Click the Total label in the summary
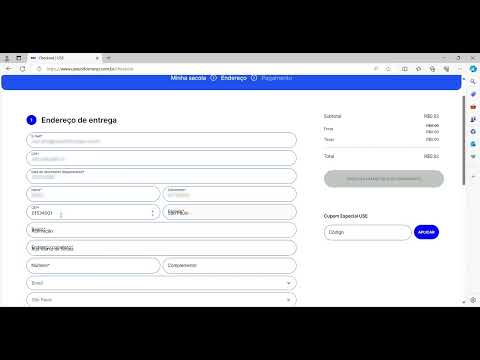Viewport: 480px width, 360px height. pos(329,156)
